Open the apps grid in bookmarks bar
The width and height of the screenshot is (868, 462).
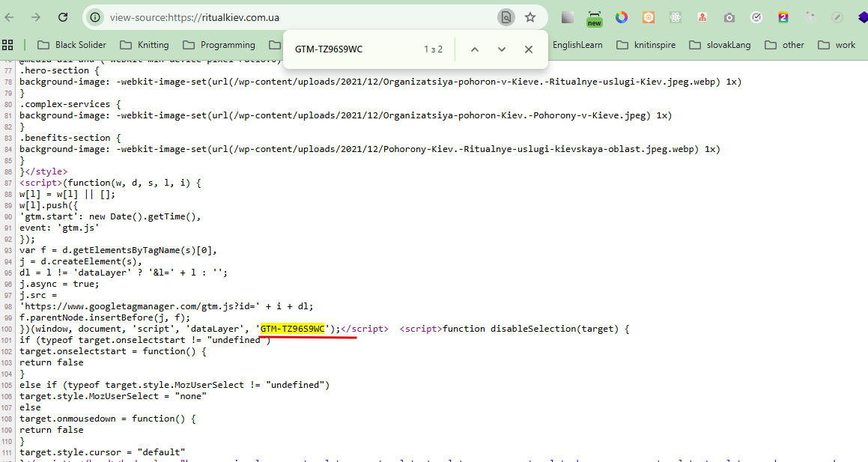click(7, 45)
